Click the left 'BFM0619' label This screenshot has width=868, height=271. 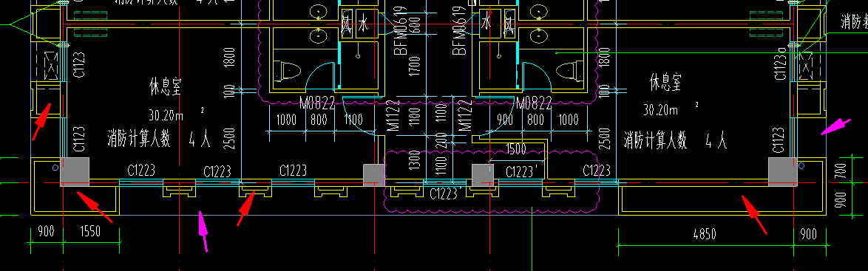coord(400,31)
